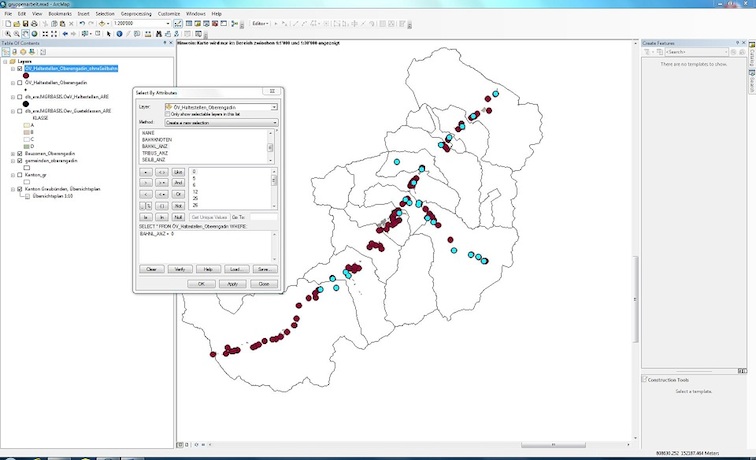Click the Verify button
Viewport: 756px width, 460px height.
click(180, 269)
